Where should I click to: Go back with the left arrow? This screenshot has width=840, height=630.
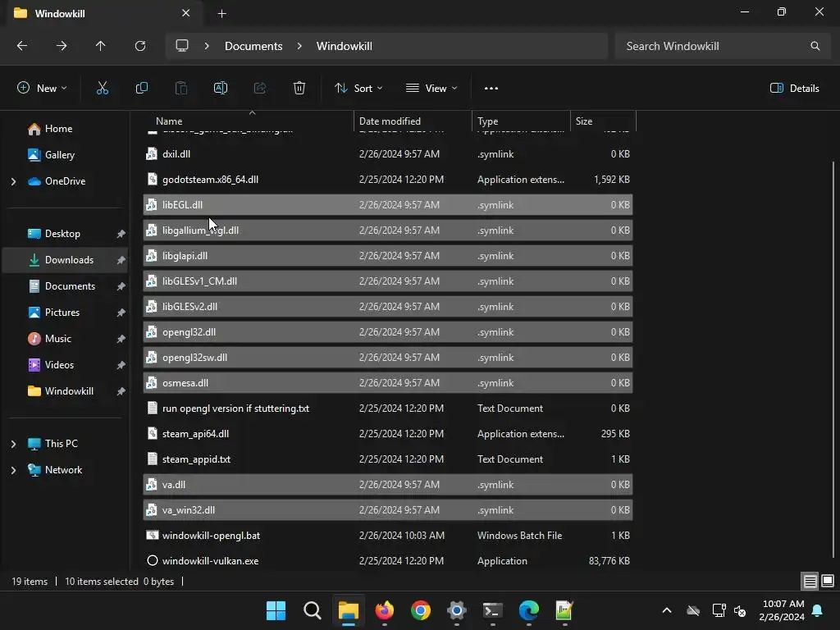pyautogui.click(x=22, y=46)
